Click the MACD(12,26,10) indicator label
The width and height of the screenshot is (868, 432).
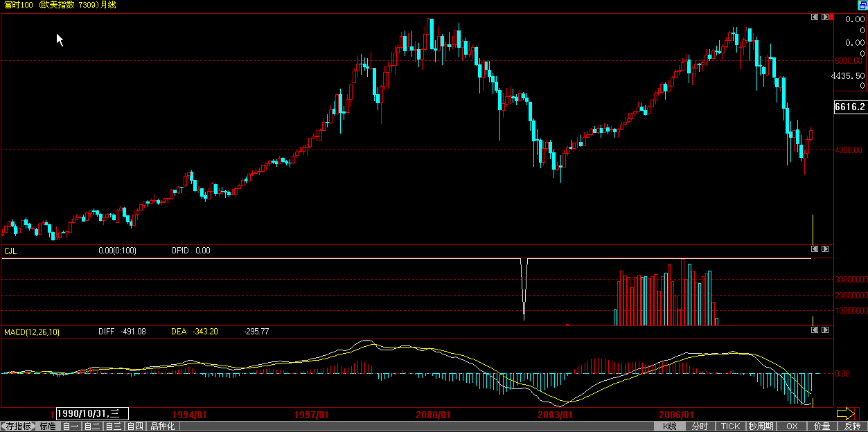click(32, 332)
